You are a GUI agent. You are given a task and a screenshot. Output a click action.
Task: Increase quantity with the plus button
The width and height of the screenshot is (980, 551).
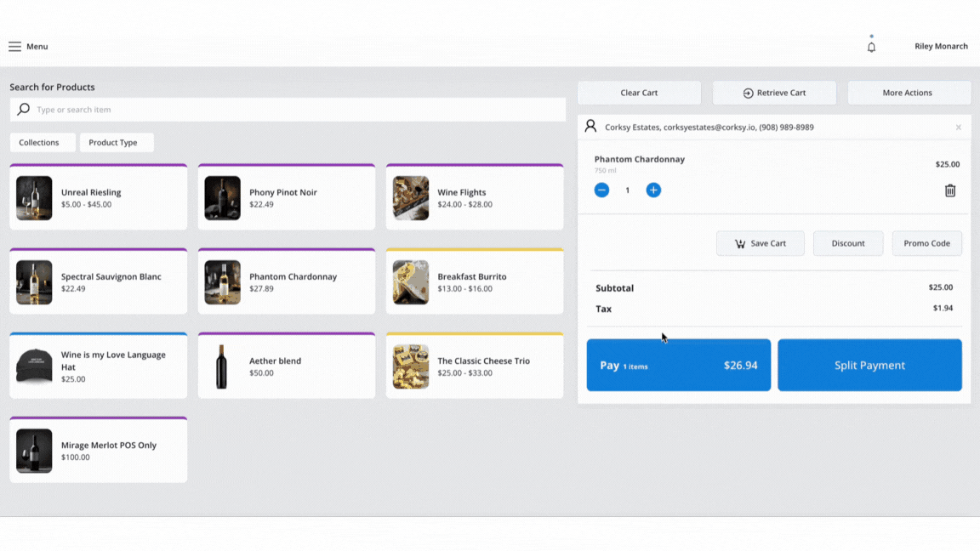click(653, 190)
